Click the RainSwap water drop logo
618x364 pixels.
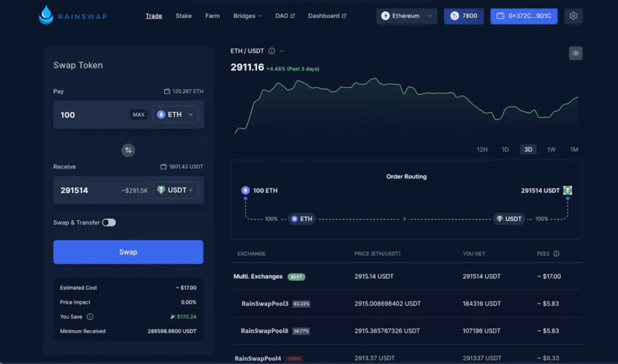(46, 15)
